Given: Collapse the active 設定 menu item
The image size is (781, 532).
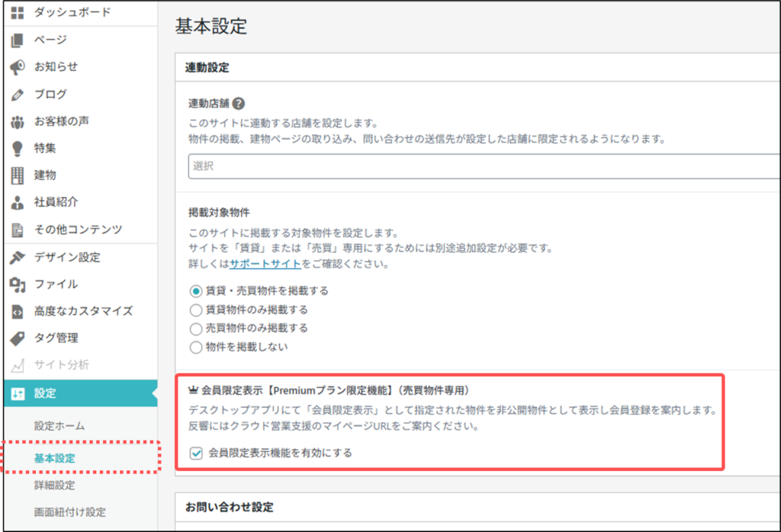Looking at the screenshot, I should (x=81, y=393).
